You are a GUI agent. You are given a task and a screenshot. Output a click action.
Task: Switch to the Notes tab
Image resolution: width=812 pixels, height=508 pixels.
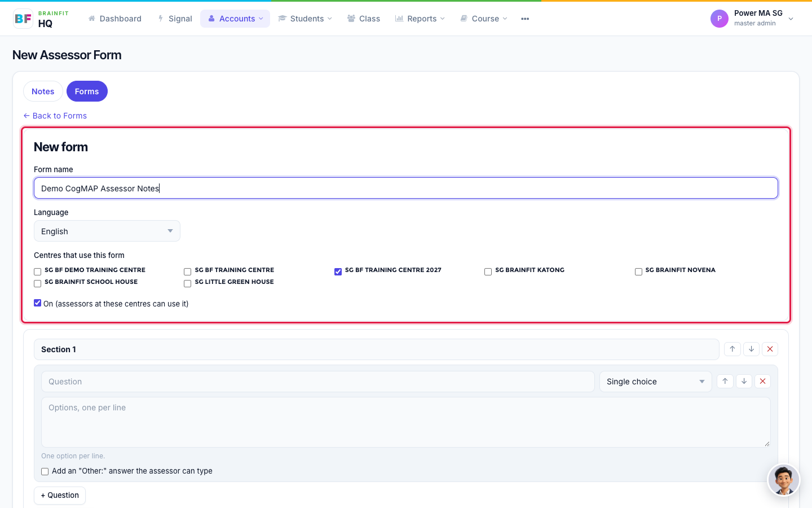click(43, 91)
